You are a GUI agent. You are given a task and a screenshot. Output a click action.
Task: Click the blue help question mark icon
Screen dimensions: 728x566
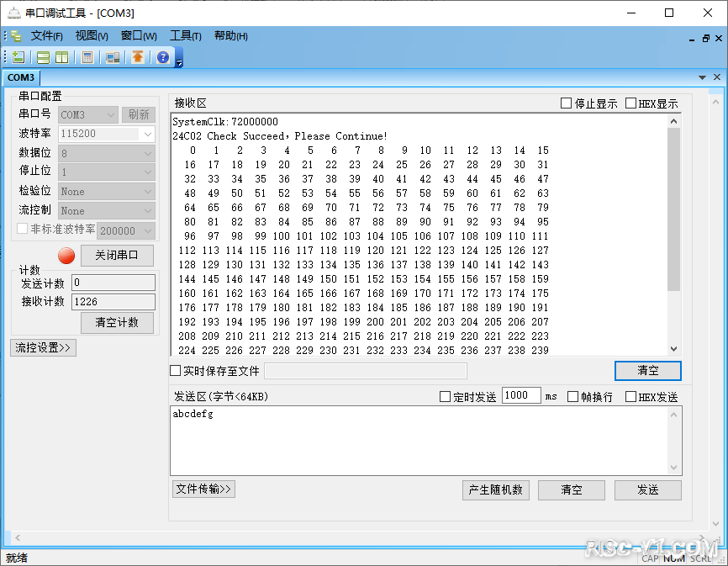pos(163,57)
